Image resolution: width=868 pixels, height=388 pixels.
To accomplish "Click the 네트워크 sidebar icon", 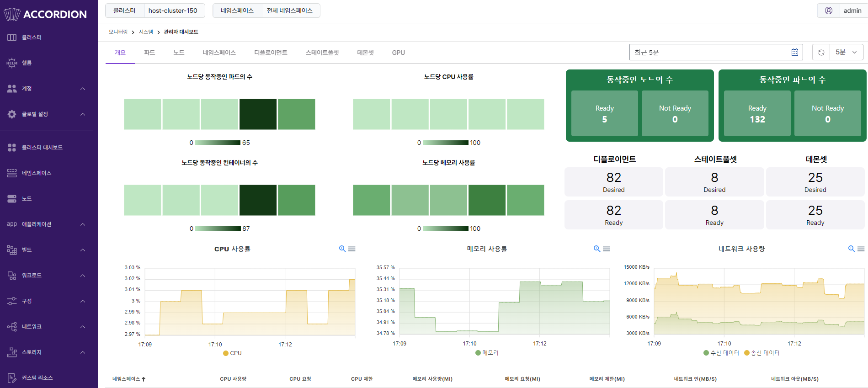I will point(12,327).
